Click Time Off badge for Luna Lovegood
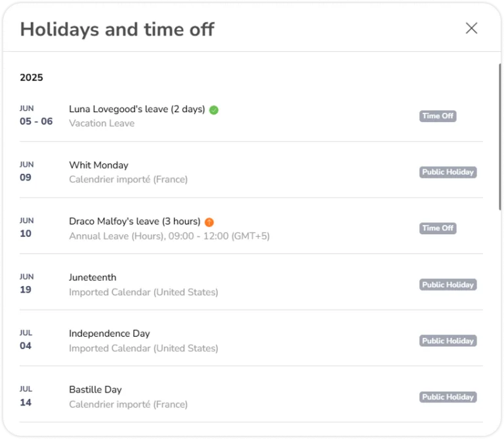 (x=438, y=116)
